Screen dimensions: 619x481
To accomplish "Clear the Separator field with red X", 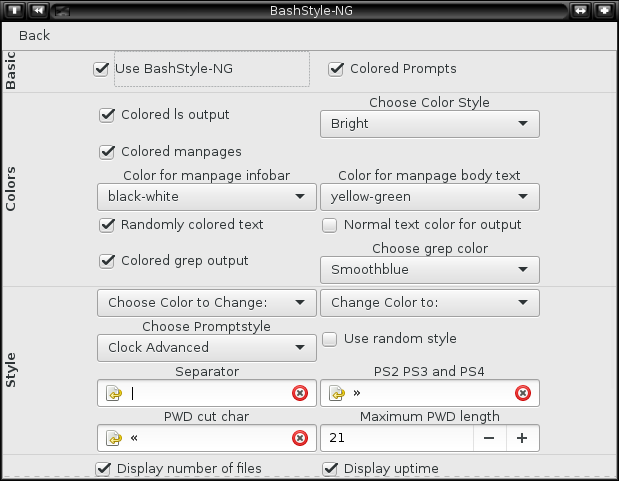I will (300, 393).
